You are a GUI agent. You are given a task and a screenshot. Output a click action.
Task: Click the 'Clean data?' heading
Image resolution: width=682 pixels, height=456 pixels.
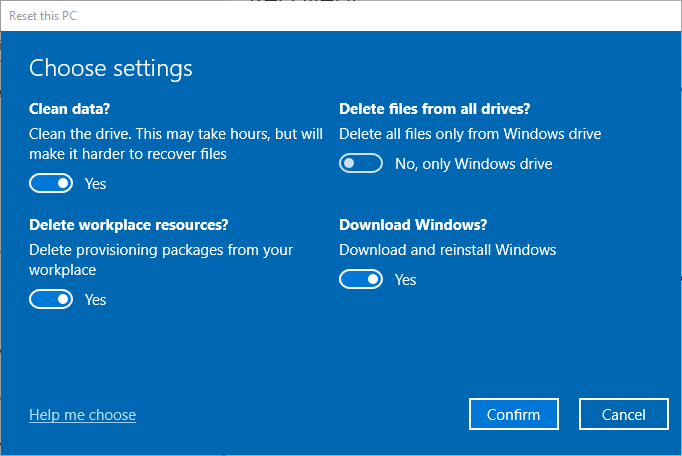click(69, 108)
